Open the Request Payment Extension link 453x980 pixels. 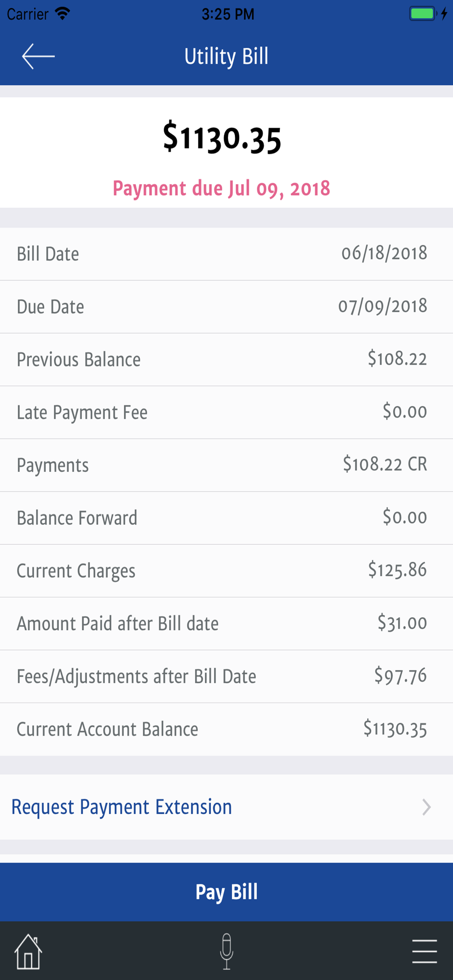[122, 807]
